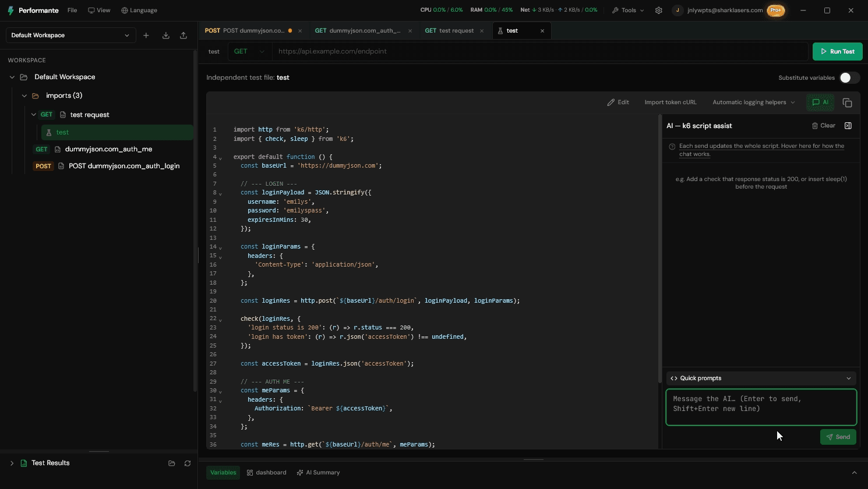Collapse the AI panel with sidebar icon

[x=848, y=126]
